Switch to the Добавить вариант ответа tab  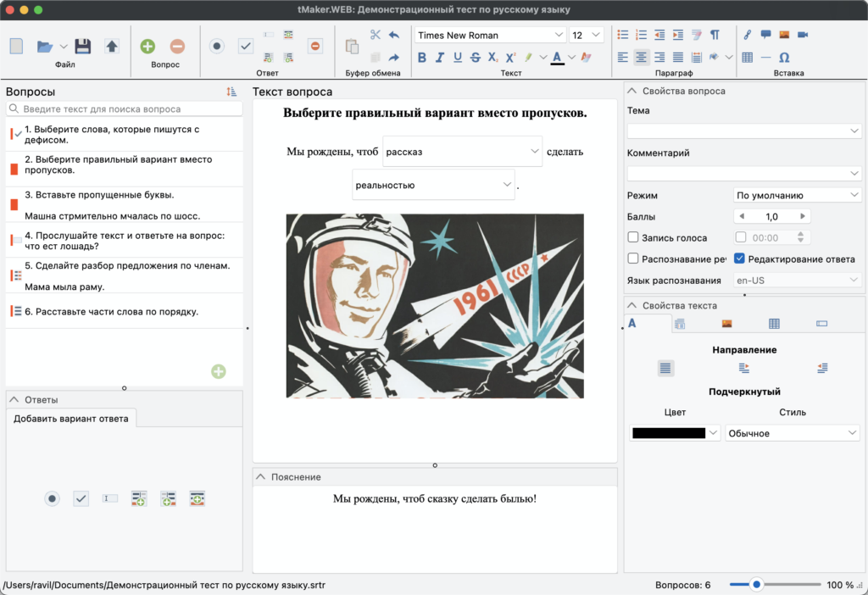(71, 419)
